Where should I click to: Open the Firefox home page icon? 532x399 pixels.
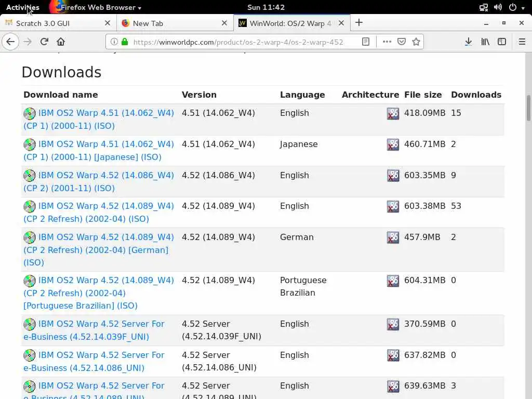[61, 42]
